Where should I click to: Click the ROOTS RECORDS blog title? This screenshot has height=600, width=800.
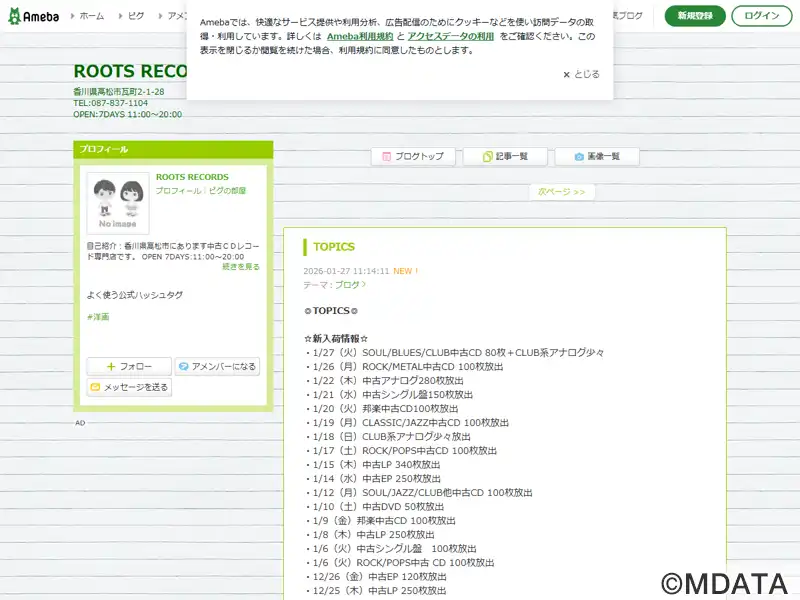coord(131,71)
